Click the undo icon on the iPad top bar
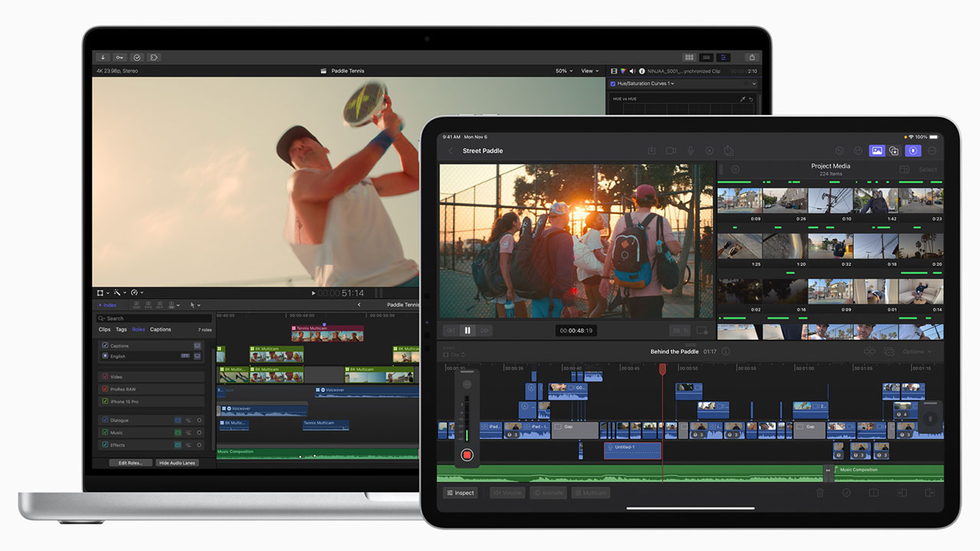This screenshot has width=980, height=551. coord(839,151)
